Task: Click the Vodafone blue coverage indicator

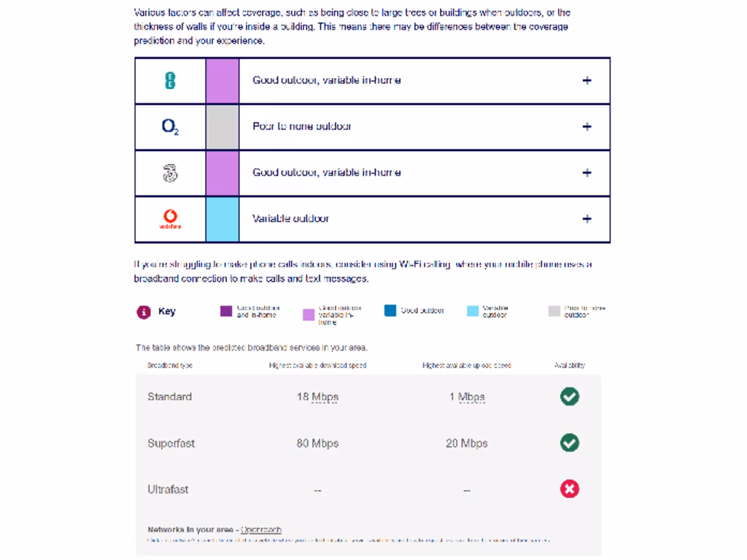Action: click(x=222, y=219)
